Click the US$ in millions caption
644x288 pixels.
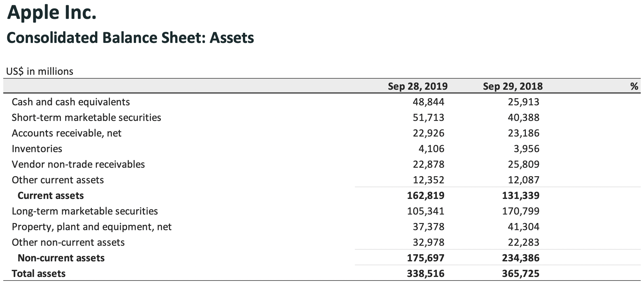click(40, 72)
